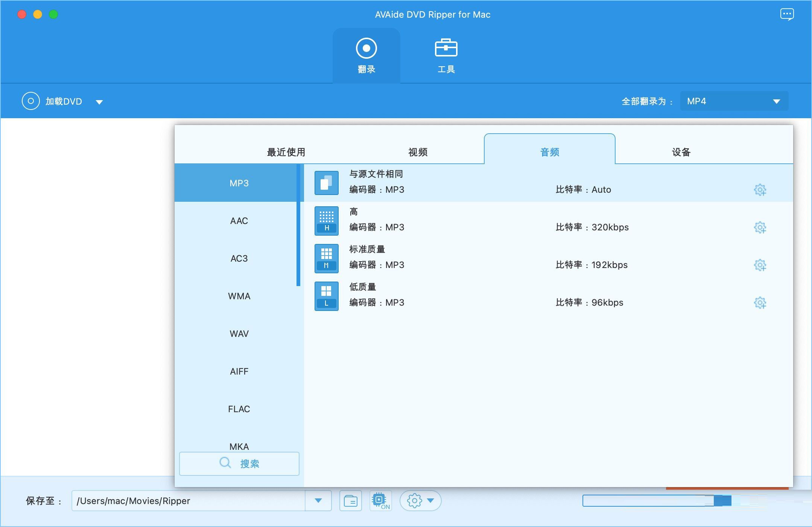Click the Load DVD disc icon
This screenshot has width=812, height=527.
(30, 101)
